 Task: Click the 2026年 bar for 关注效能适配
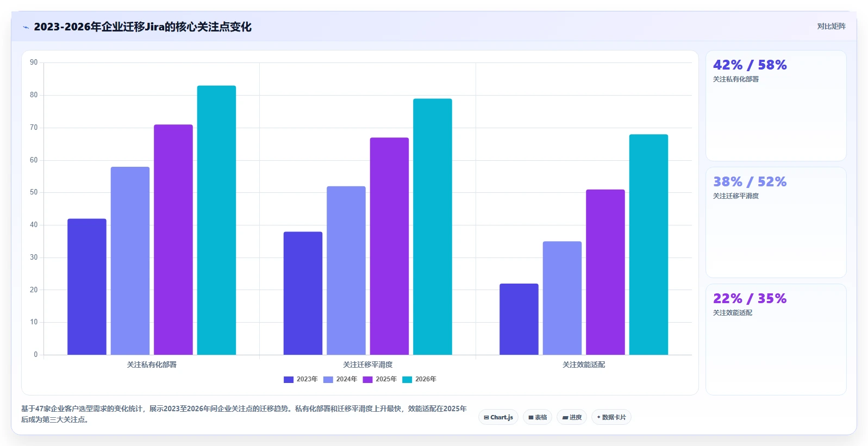pos(648,244)
